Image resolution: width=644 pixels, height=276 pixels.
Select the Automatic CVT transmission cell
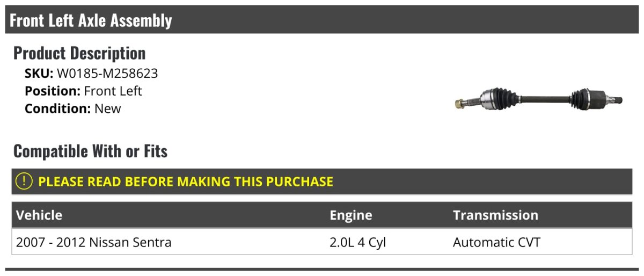click(496, 242)
